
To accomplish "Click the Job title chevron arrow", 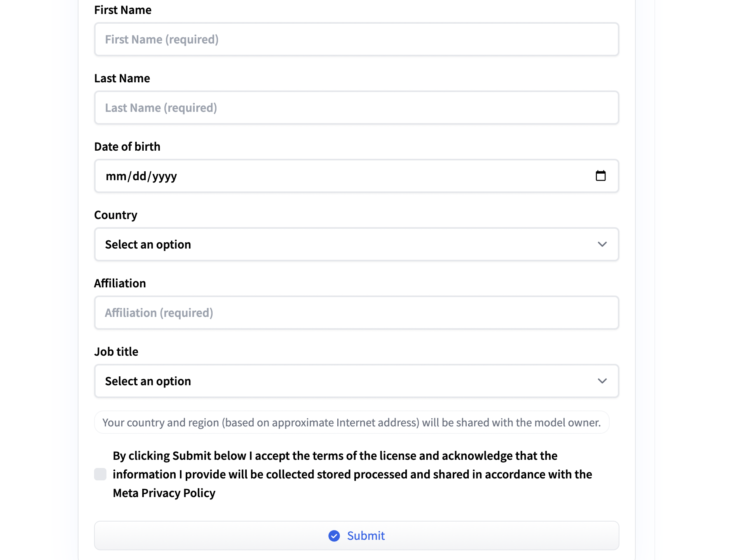I will pyautogui.click(x=602, y=381).
